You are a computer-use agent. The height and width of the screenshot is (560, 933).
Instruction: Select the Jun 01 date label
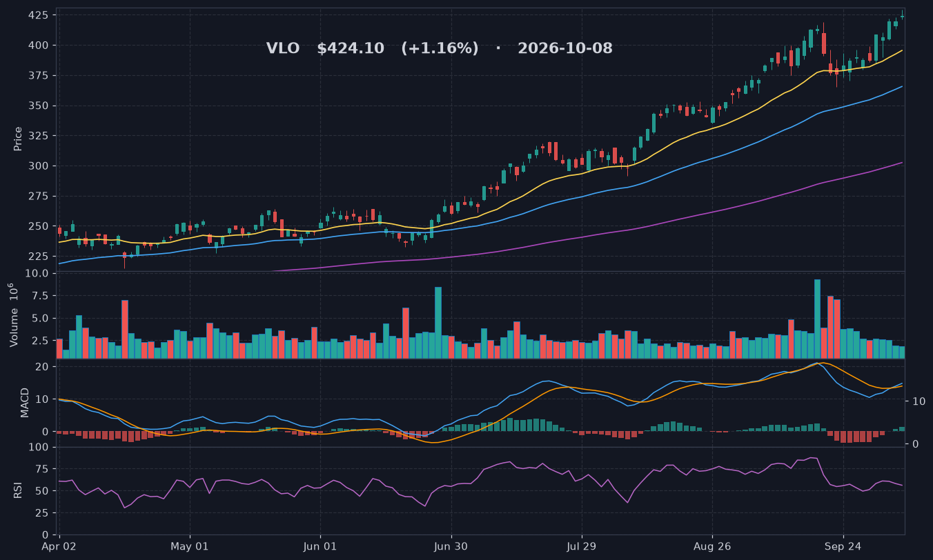pos(320,547)
